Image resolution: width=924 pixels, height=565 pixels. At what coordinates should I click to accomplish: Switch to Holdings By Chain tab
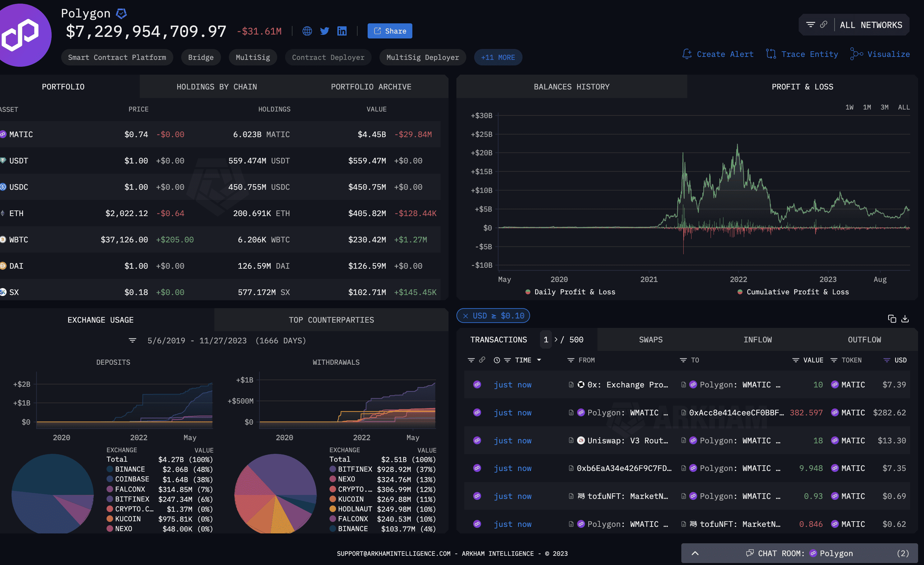(x=216, y=87)
